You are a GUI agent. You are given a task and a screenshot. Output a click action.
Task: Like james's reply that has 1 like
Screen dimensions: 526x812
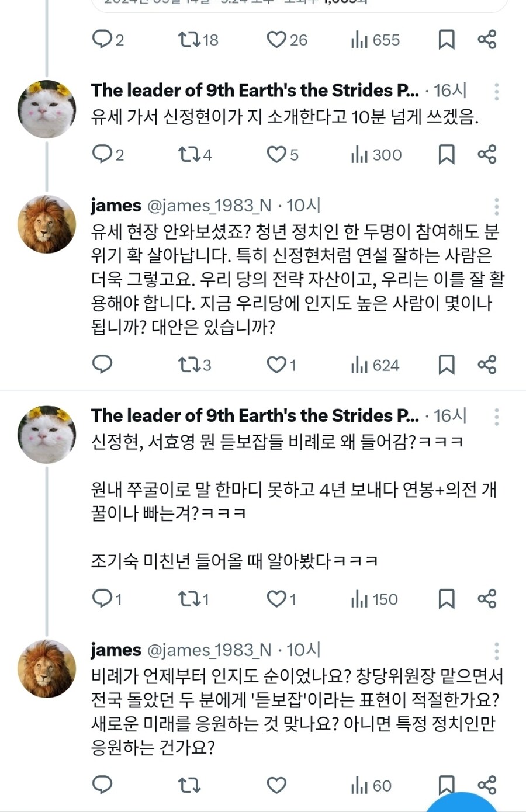pyautogui.click(x=275, y=365)
